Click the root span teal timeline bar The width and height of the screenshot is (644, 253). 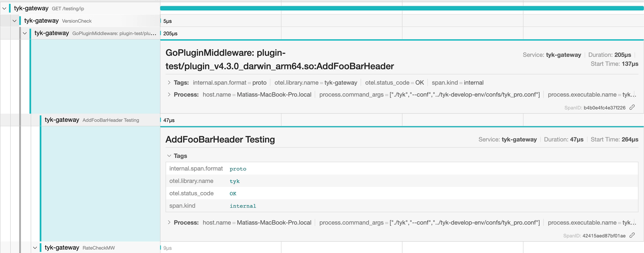(x=401, y=8)
